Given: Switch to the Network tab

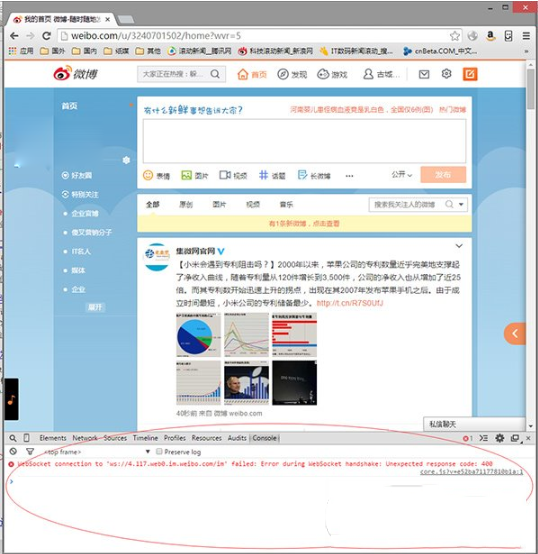Looking at the screenshot, I should click(85, 438).
